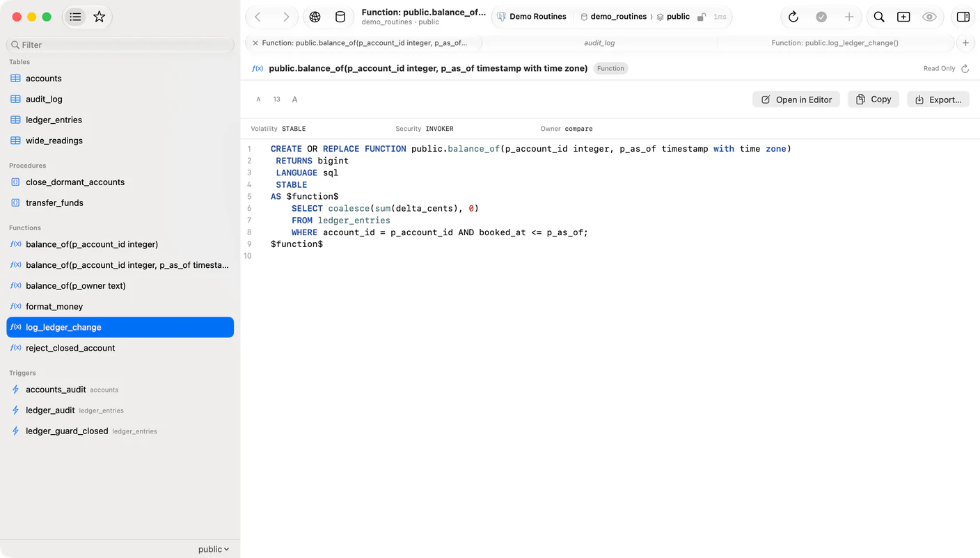Viewport: 980px width, 558px height.
Task: Click the public schema breadcrumb in toolbar
Action: pos(673,17)
